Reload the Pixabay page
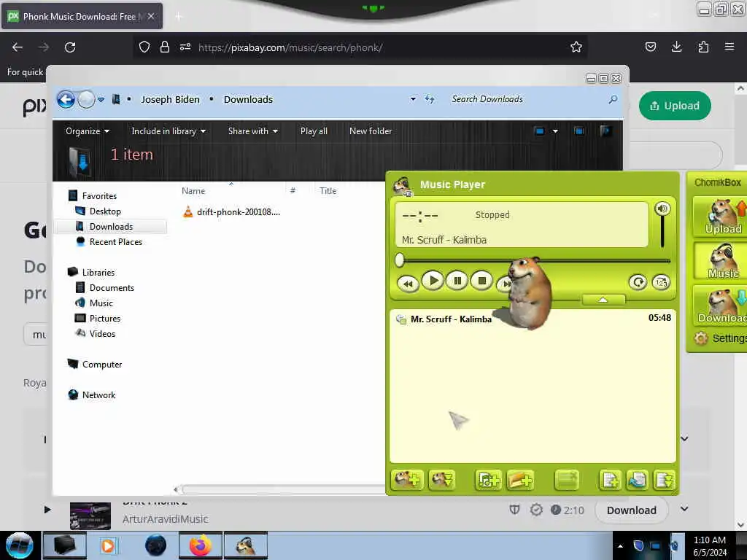 70,47
